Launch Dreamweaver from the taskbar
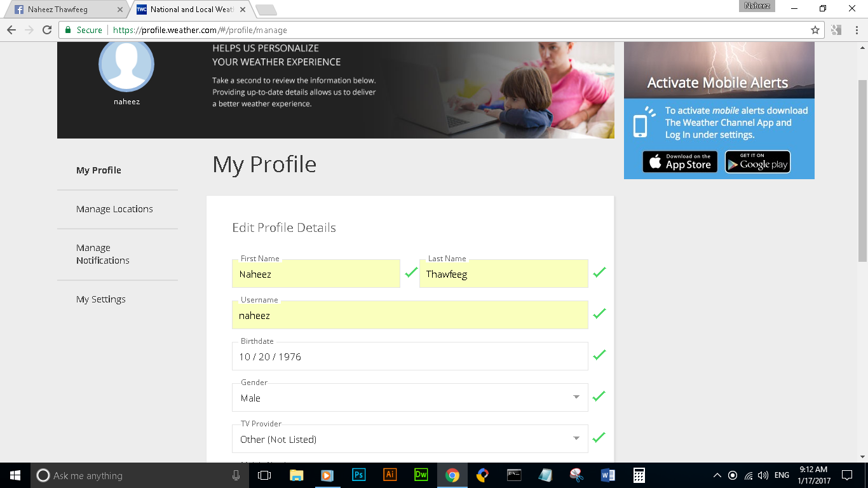 [x=421, y=475]
